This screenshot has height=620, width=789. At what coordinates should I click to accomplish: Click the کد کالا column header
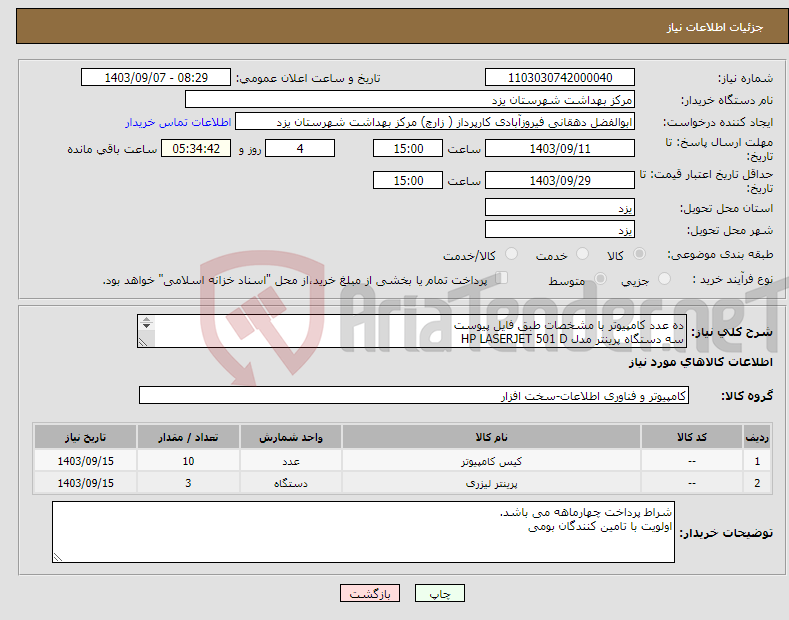pyautogui.click(x=691, y=437)
